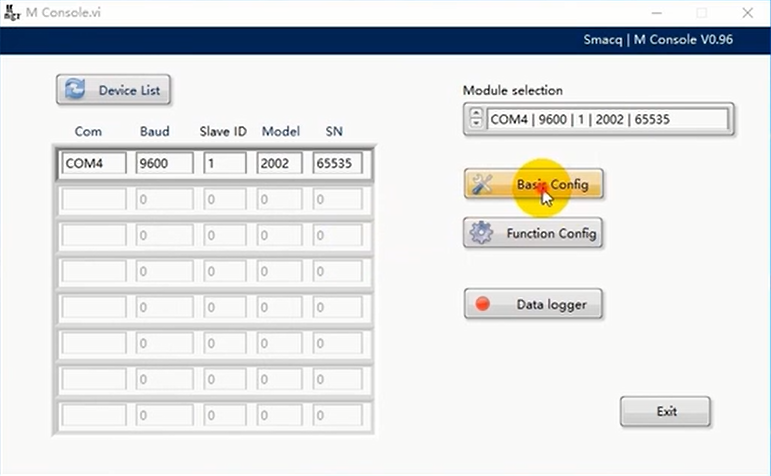Screen dimensions: 771x476
Task: Click the SN cell showing 65535
Action: pyautogui.click(x=337, y=163)
